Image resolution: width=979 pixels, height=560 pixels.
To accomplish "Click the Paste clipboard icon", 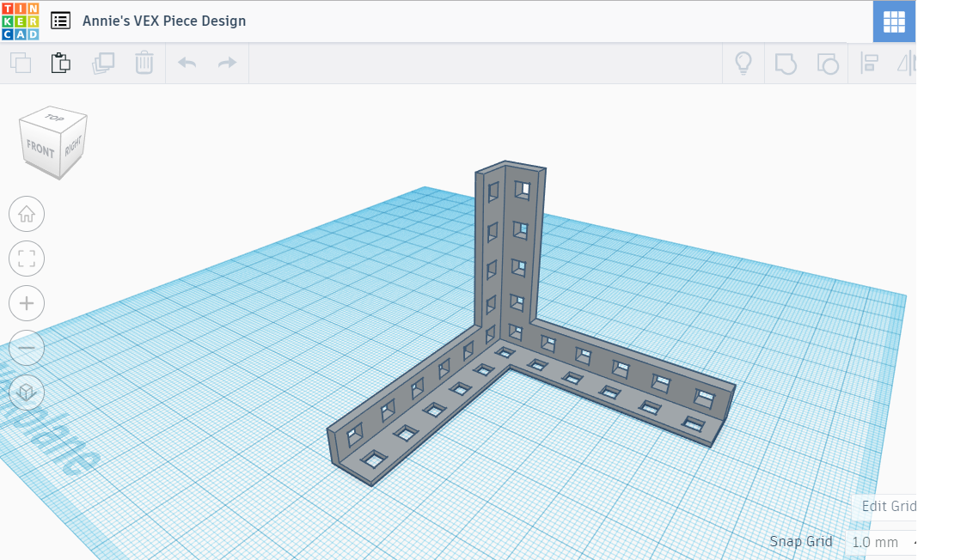I will point(60,63).
